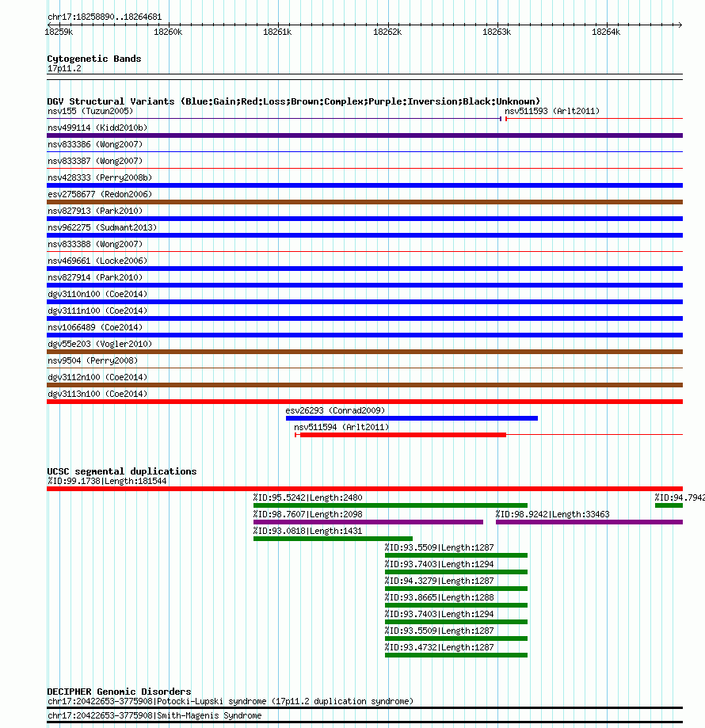Select %ID:93.8665|Length:1288 duplication

tap(456, 605)
